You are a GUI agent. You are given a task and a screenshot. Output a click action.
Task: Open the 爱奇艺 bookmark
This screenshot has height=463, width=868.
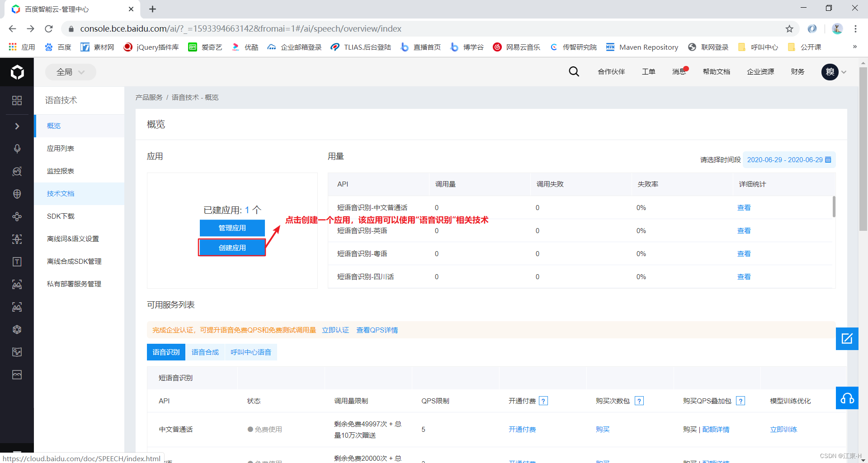(x=205, y=47)
